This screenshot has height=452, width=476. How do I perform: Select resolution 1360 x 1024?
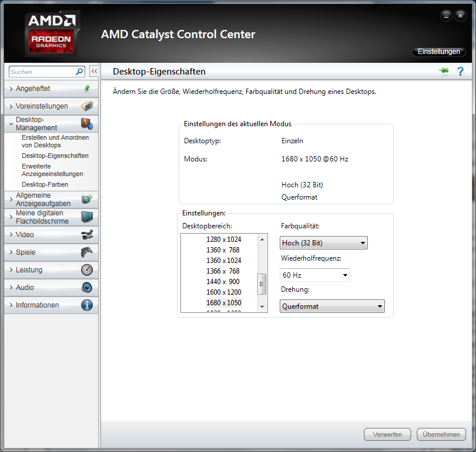(x=224, y=261)
